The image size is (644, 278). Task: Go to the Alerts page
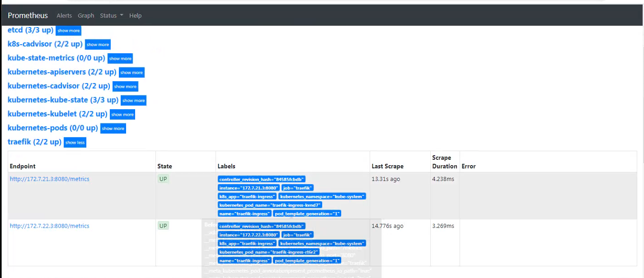pos(64,15)
